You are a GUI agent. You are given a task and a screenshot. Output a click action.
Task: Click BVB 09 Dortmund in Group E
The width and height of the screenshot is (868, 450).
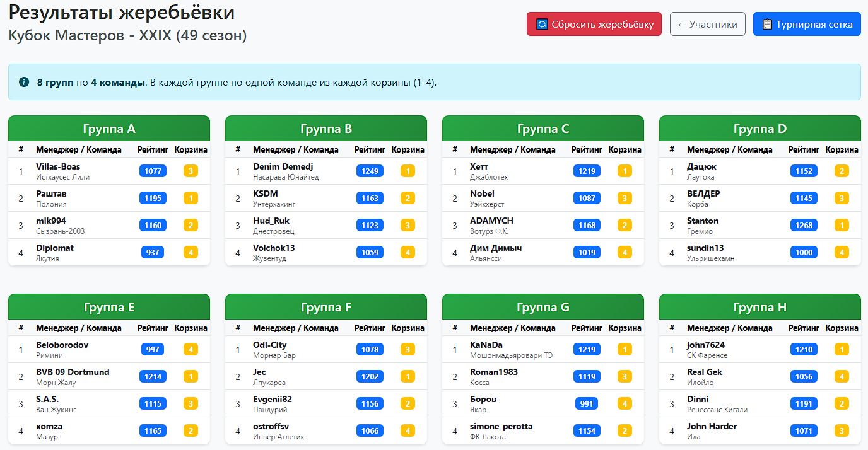(73, 372)
